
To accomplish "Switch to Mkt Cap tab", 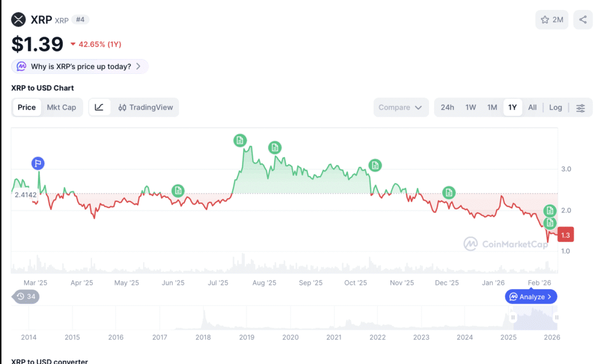I will tap(61, 108).
